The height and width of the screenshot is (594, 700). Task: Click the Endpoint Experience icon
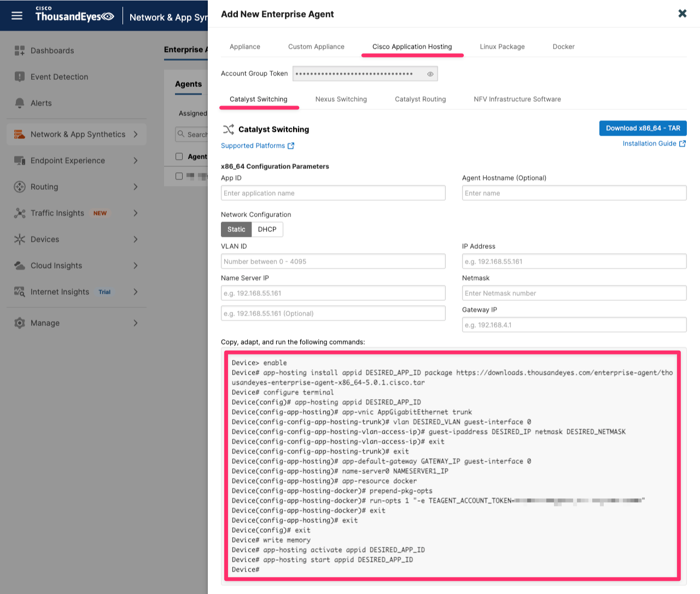pyautogui.click(x=20, y=160)
